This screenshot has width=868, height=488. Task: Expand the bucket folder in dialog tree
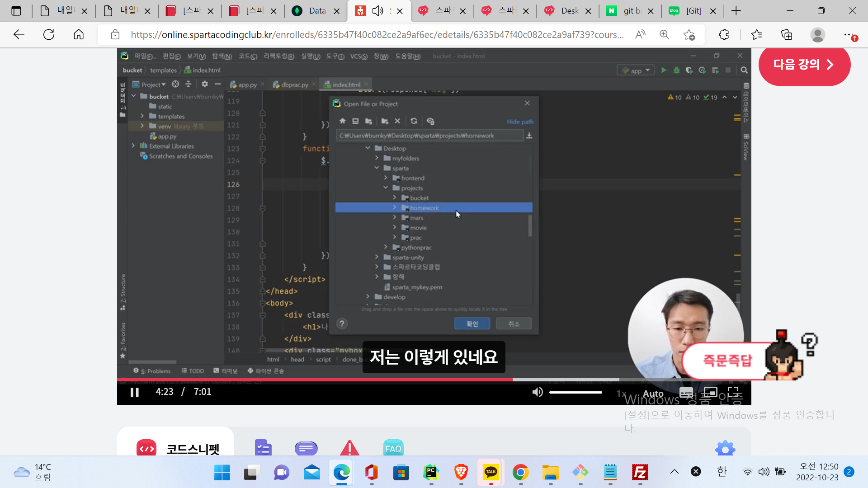point(395,198)
